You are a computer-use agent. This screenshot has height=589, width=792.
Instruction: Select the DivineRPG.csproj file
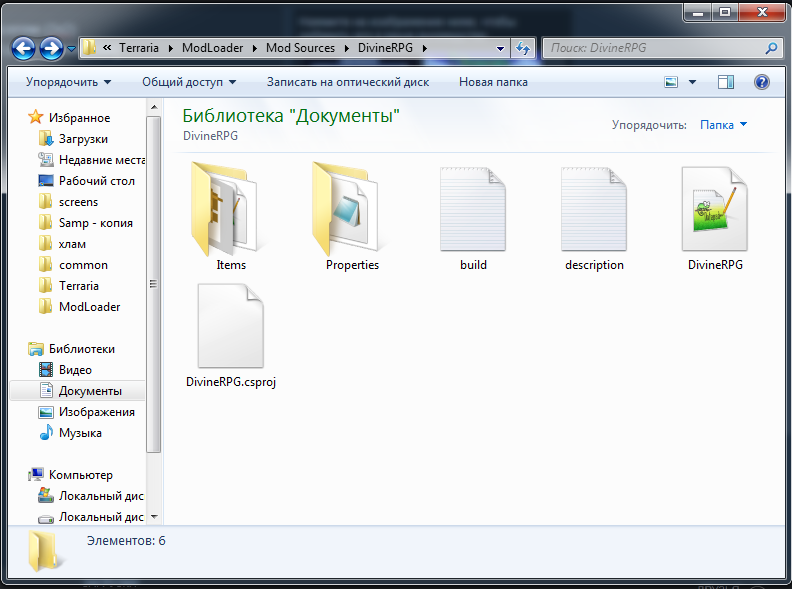[231, 335]
